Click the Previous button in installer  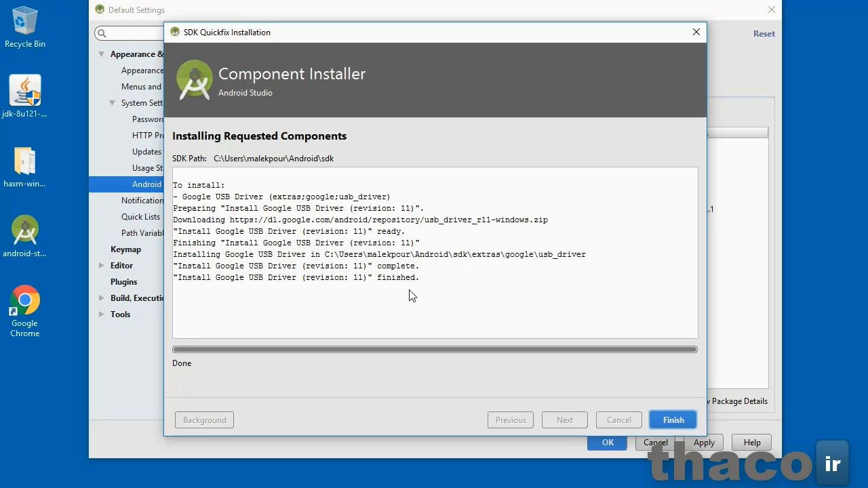tap(510, 420)
